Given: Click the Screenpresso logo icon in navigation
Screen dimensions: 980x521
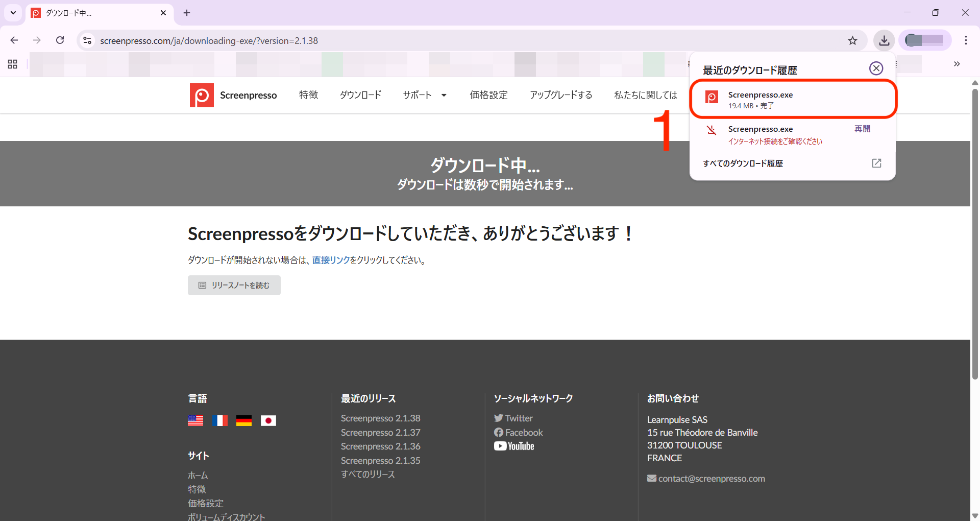Looking at the screenshot, I should click(202, 95).
